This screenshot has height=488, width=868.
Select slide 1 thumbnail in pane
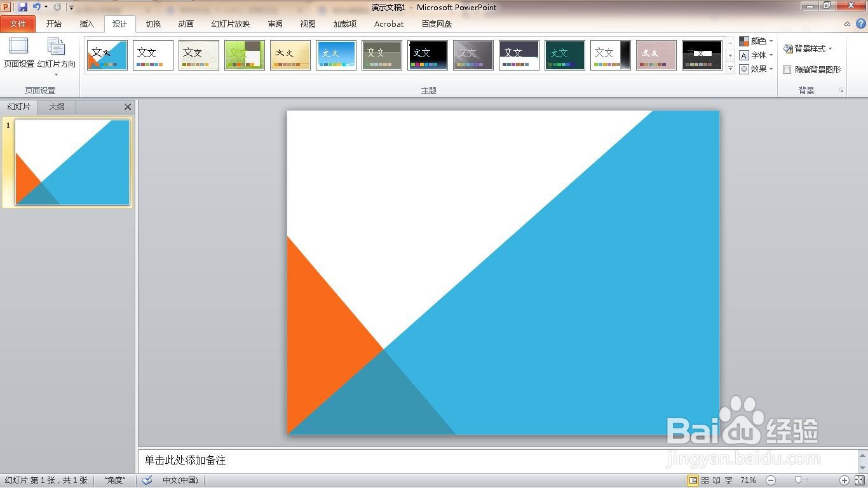coord(72,163)
